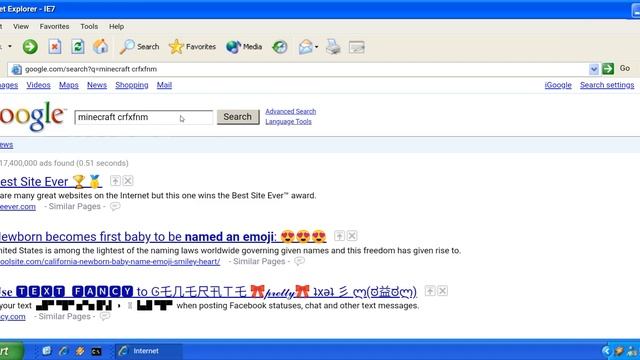Open the Help menu
The height and width of the screenshot is (360, 640).
[116, 27]
